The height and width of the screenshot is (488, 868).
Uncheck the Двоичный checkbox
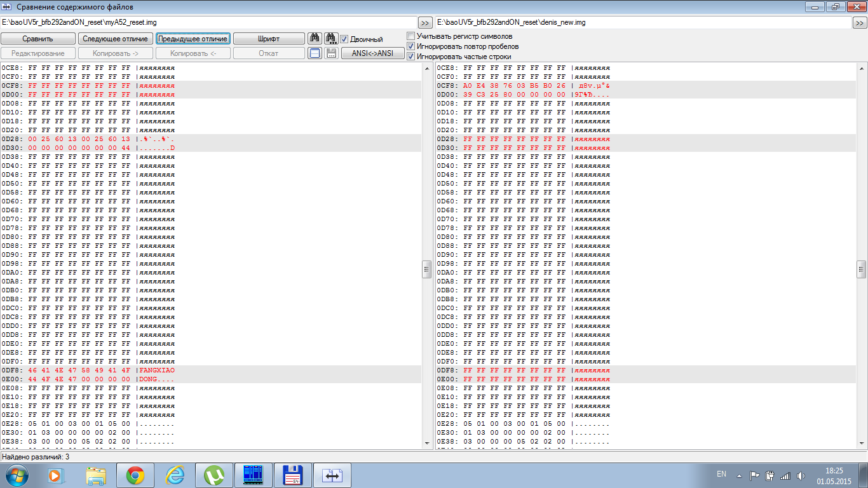[x=344, y=39]
